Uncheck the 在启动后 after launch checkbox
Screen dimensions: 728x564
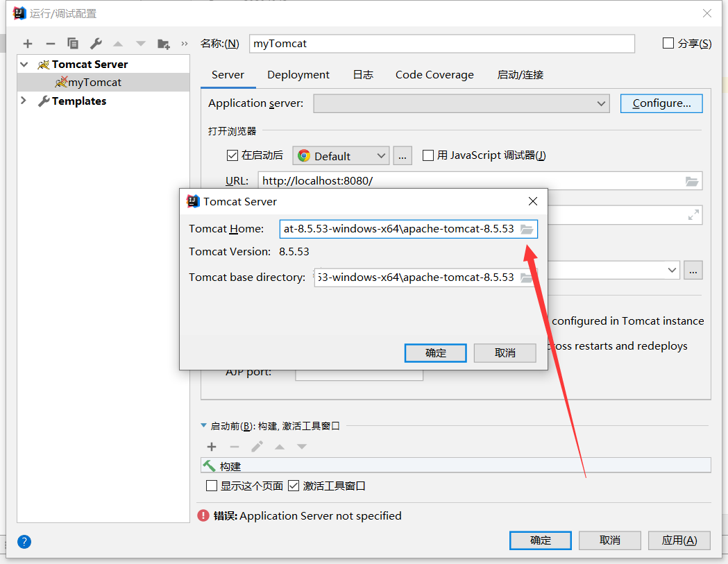pos(232,155)
